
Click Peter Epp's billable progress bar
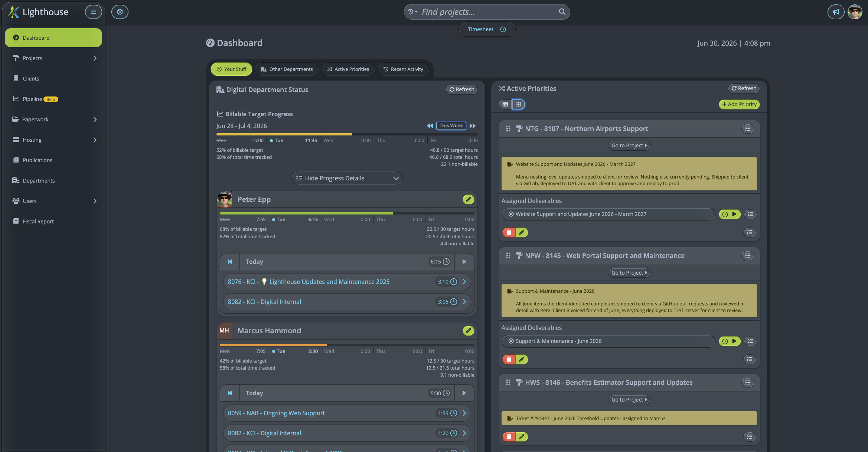tap(347, 213)
